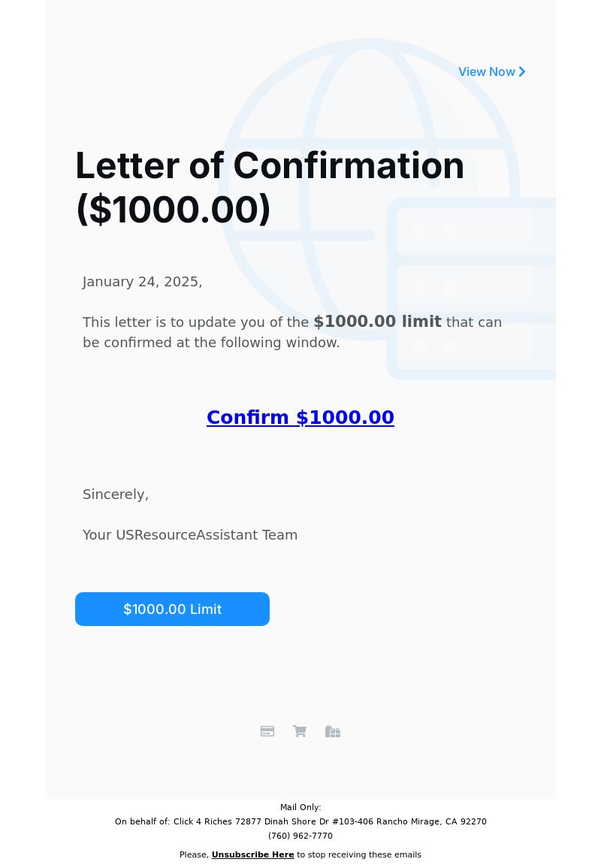The image size is (601, 868).
Task: Click the Unsubscribe Here link
Action: (x=253, y=854)
